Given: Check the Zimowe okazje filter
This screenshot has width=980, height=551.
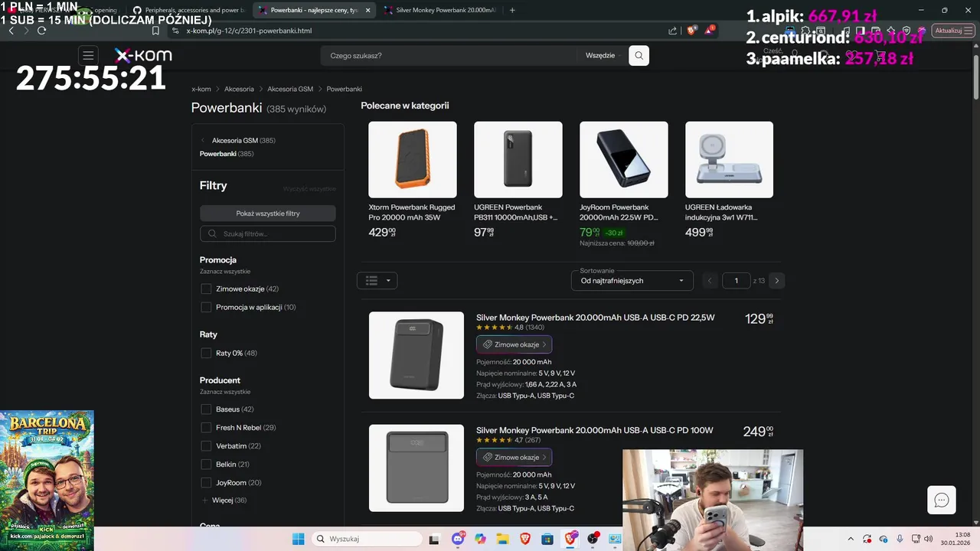Looking at the screenshot, I should (206, 289).
